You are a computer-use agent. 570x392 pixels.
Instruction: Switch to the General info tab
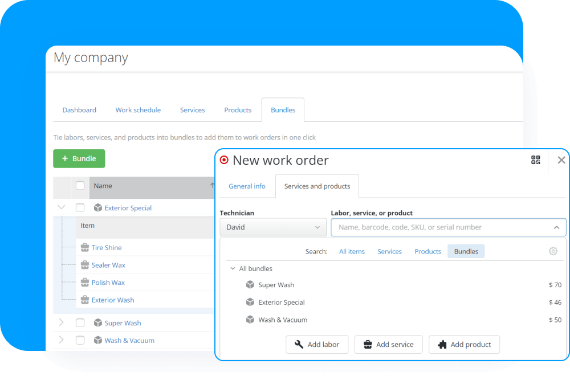point(247,186)
